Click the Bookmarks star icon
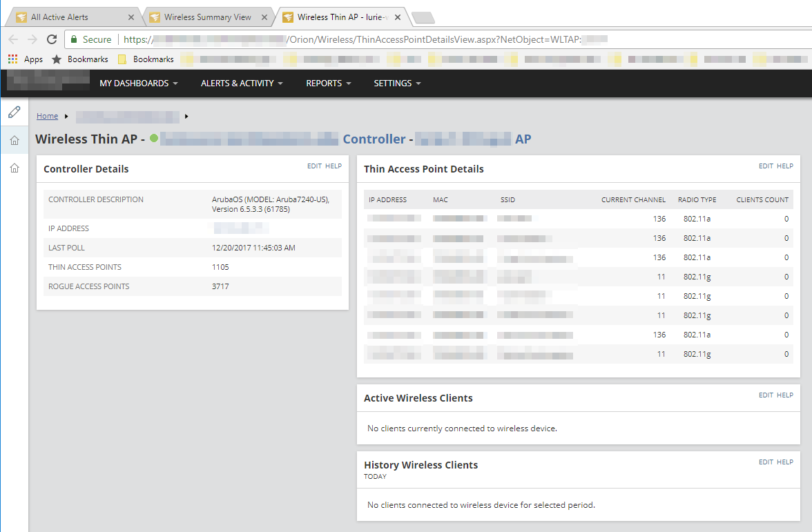The image size is (812, 532). pos(57,59)
